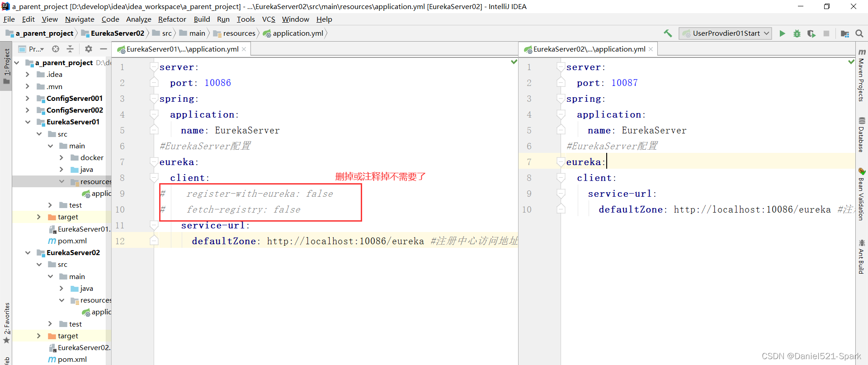Start debugging with the bug icon

click(x=797, y=33)
